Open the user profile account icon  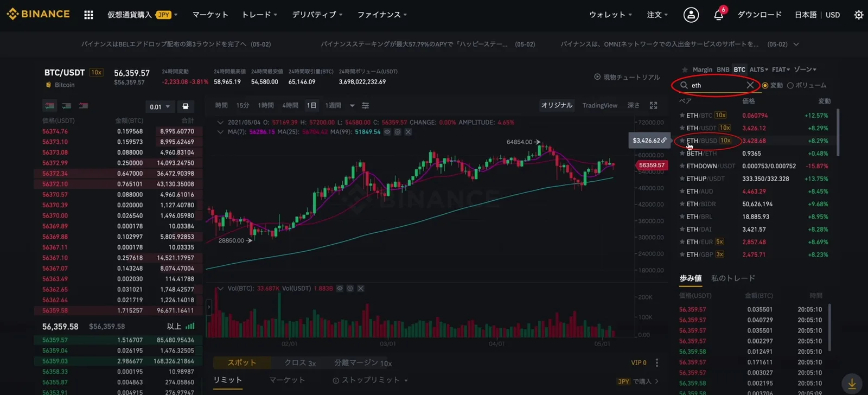(691, 15)
